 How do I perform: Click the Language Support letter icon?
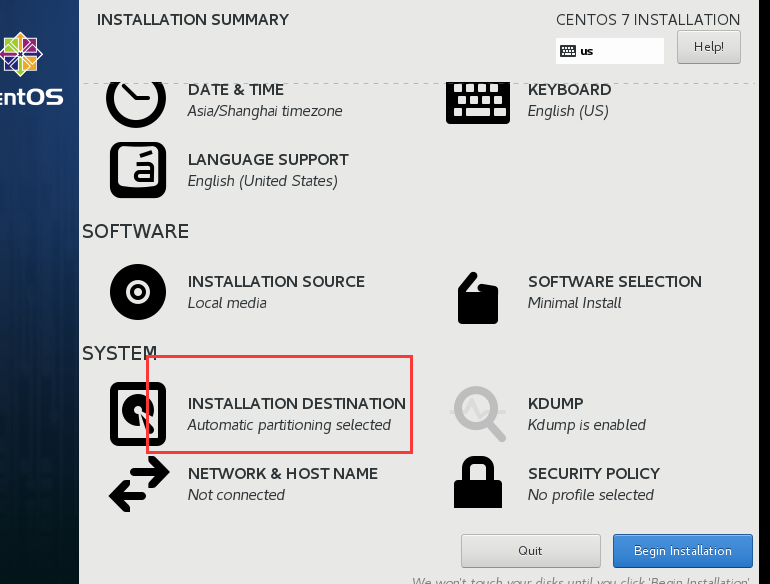point(138,170)
